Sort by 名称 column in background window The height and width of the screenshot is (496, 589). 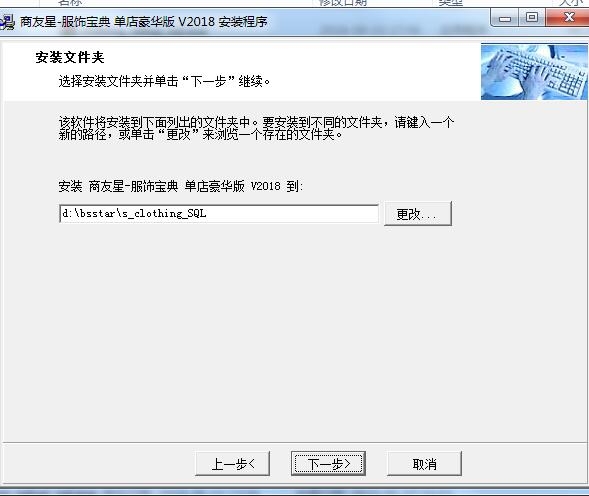pyautogui.click(x=70, y=3)
